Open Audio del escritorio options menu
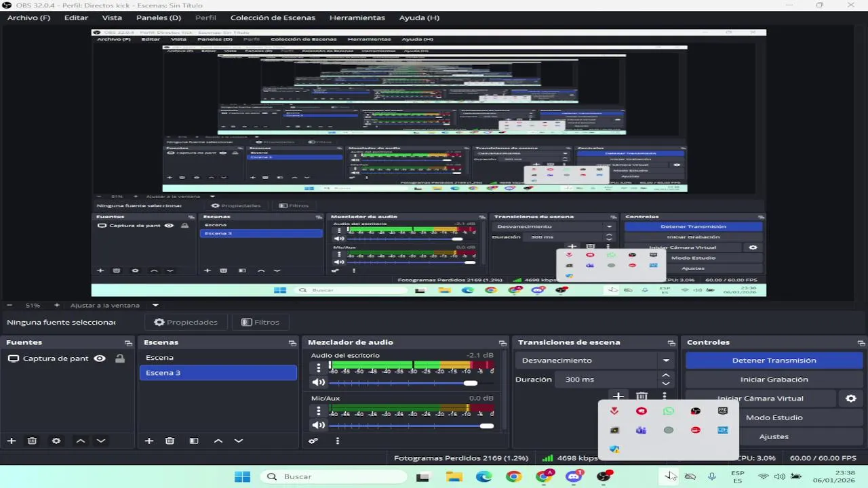 coord(319,368)
